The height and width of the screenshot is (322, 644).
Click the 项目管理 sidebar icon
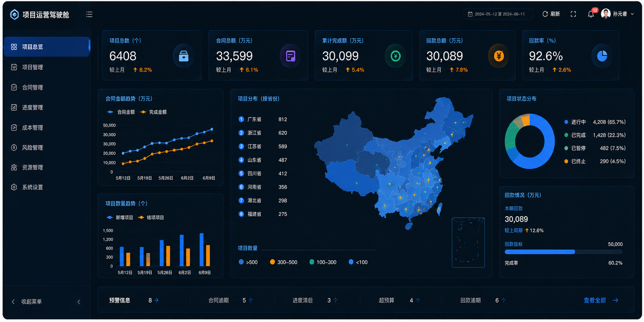[x=14, y=67]
